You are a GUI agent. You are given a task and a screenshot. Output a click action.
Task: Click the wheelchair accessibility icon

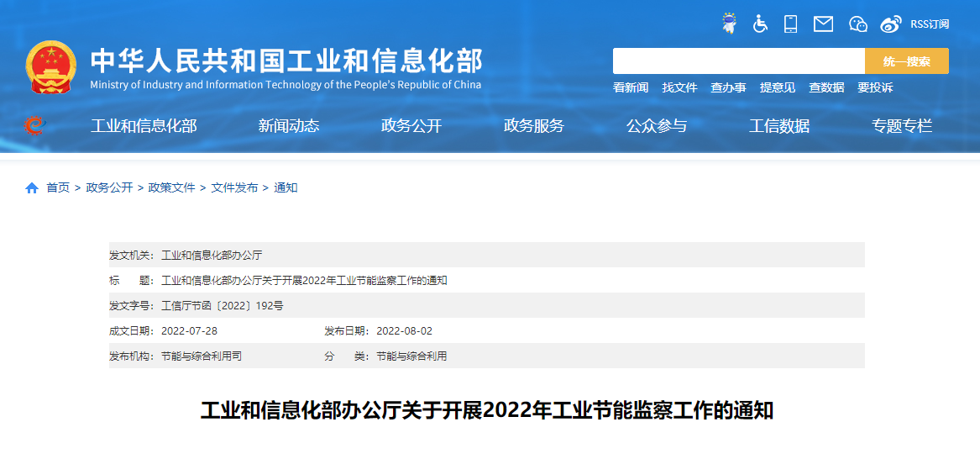coord(760,24)
